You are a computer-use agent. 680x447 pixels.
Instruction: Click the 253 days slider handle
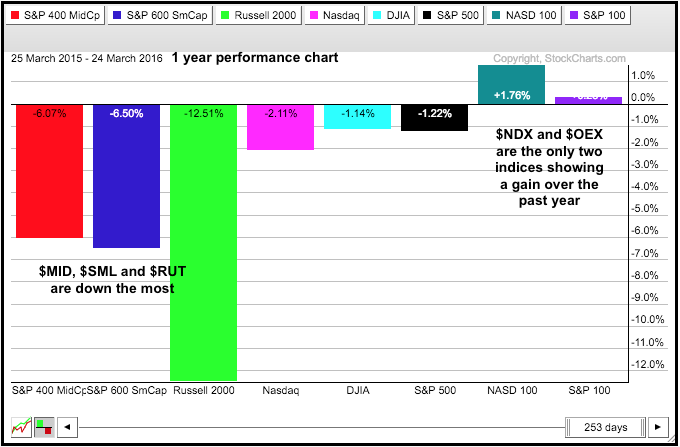pyautogui.click(x=604, y=427)
